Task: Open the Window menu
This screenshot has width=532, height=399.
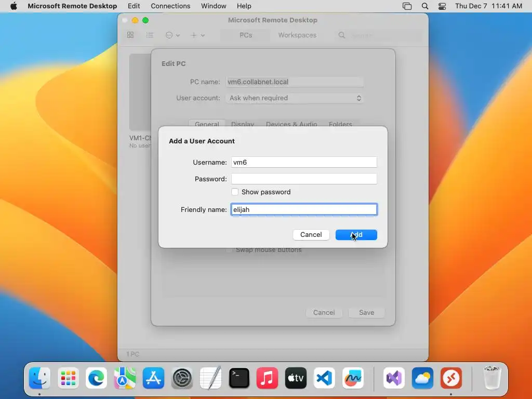Action: pos(214,6)
